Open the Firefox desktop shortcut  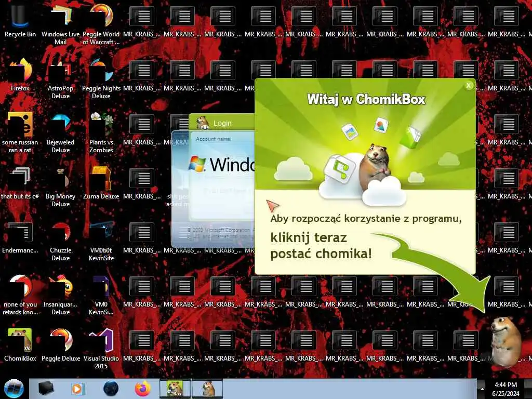click(x=20, y=75)
